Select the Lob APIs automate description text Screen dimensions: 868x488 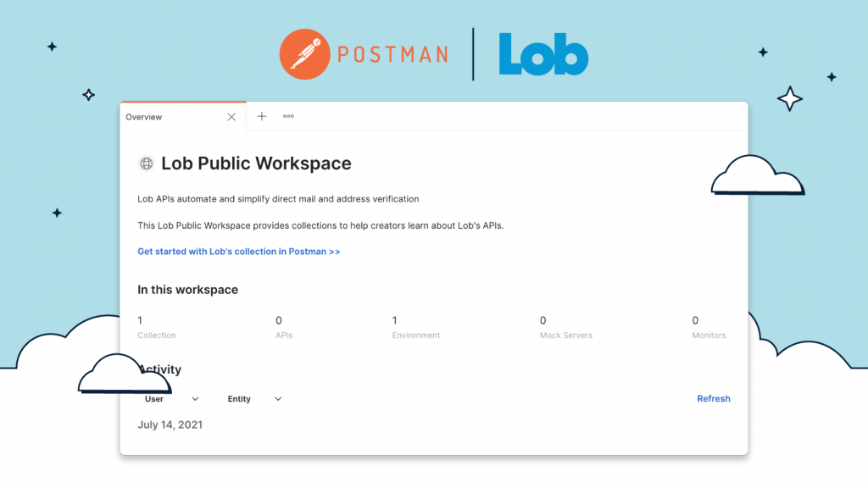(x=278, y=198)
